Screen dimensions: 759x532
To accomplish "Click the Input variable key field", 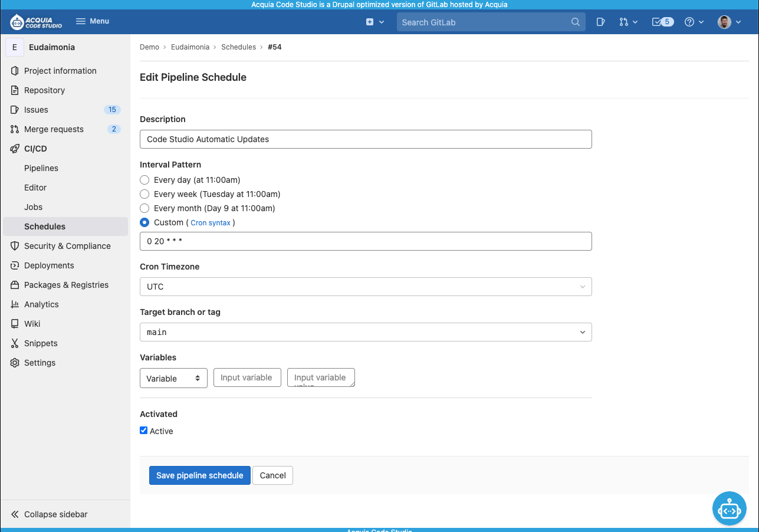I will (x=247, y=377).
